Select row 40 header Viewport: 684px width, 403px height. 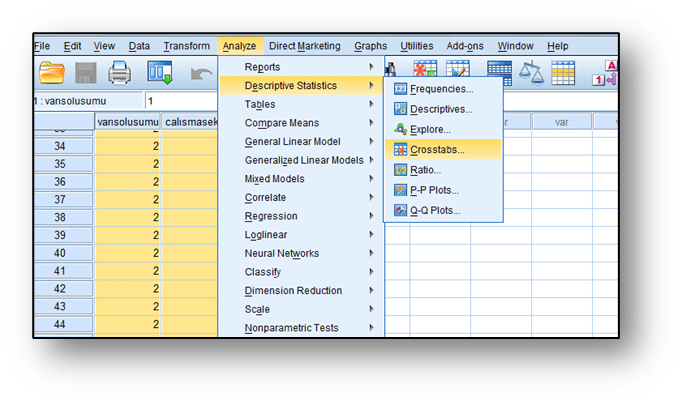point(60,253)
